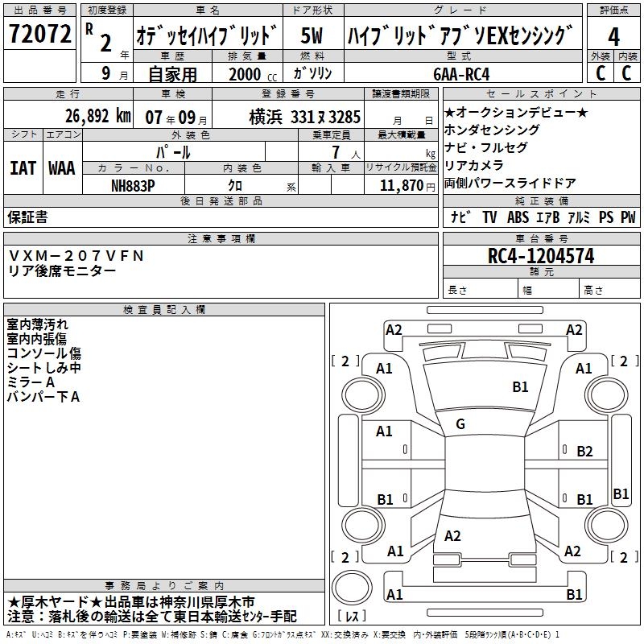Select the car name "オデッセイハイブリッド"

[x=207, y=35]
